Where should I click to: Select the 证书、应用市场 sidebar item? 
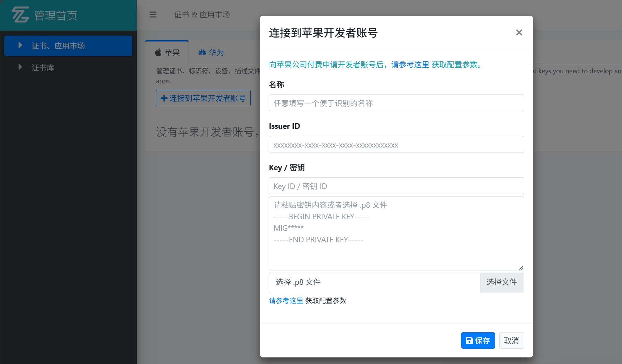tap(68, 46)
